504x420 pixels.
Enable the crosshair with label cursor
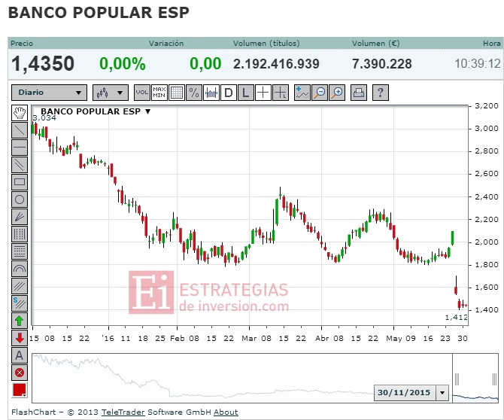coord(281,93)
